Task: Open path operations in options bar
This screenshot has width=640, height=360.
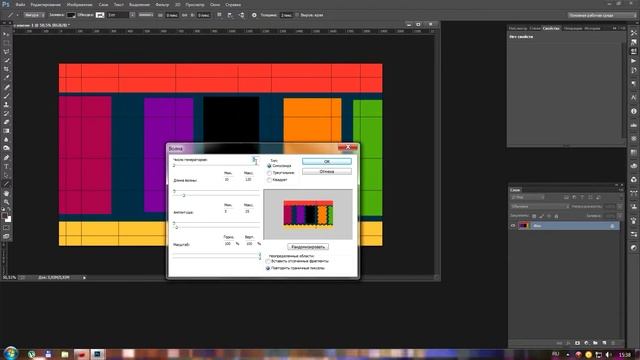Action: point(219,15)
